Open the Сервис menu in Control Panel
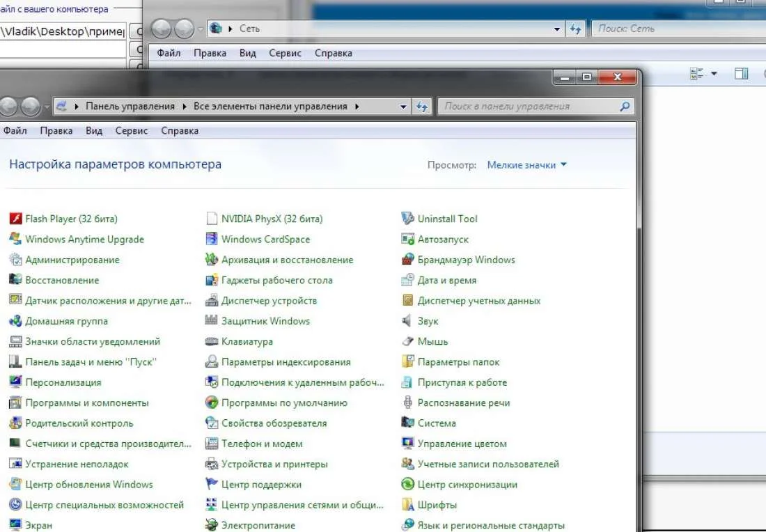The height and width of the screenshot is (532, 766). (132, 131)
